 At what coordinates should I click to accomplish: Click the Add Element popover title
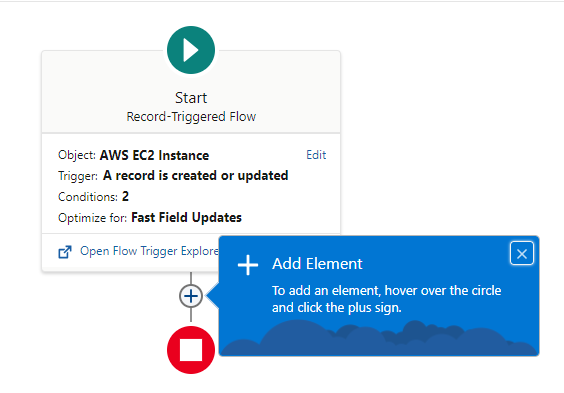pos(317,264)
